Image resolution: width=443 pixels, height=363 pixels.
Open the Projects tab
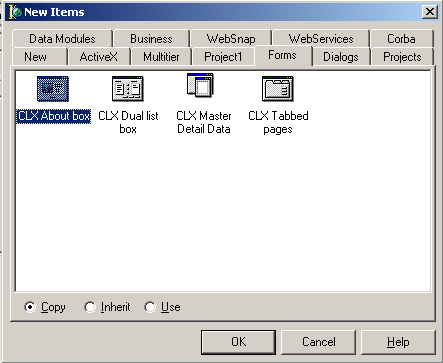click(402, 57)
